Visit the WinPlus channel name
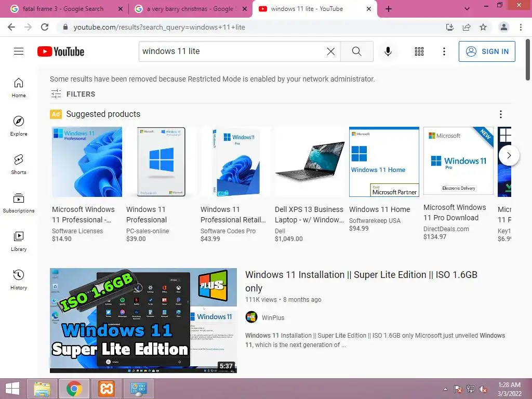This screenshot has width=532, height=399. pos(273,317)
